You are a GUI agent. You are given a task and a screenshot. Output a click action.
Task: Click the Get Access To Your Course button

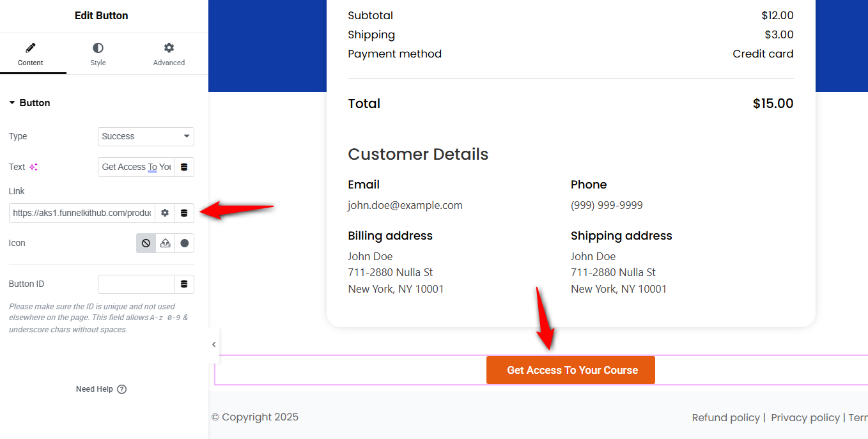tap(571, 370)
